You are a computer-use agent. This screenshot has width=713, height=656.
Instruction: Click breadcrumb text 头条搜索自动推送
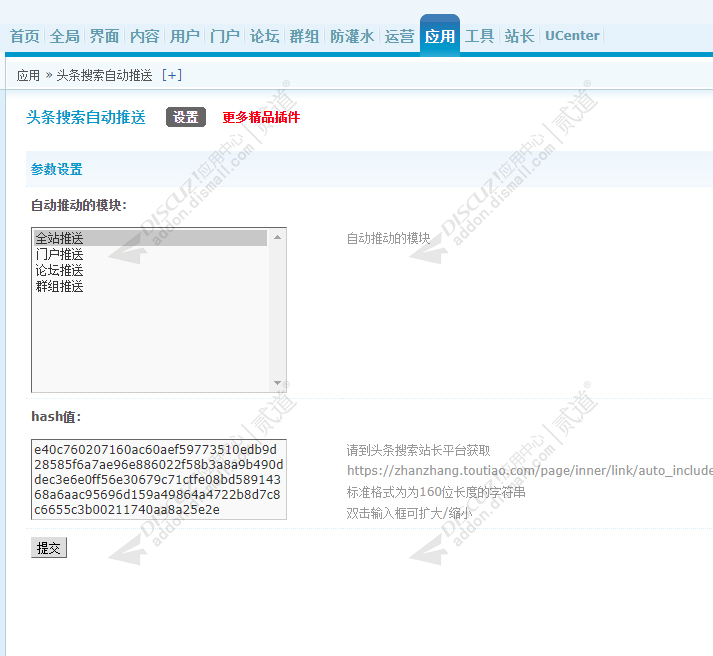(x=104, y=75)
